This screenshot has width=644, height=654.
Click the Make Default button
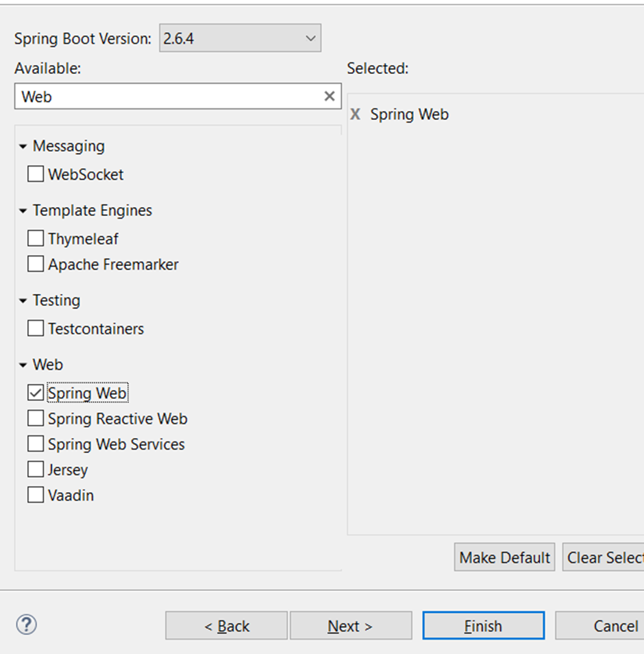(504, 557)
